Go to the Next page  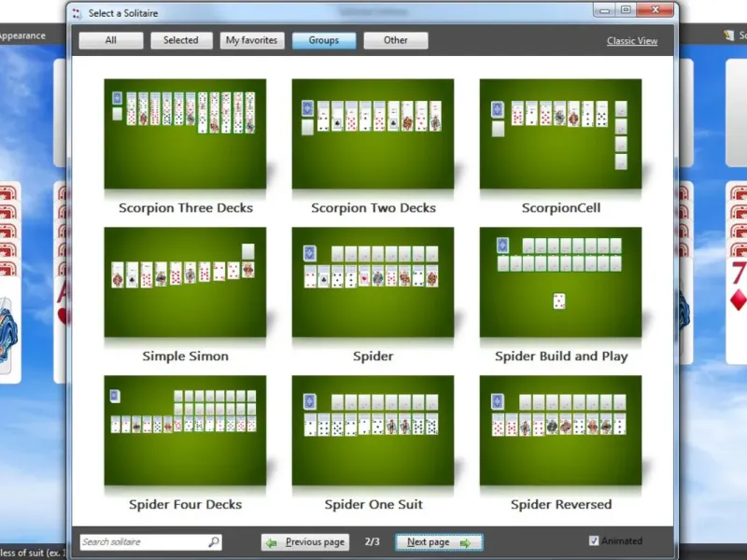[x=439, y=542]
